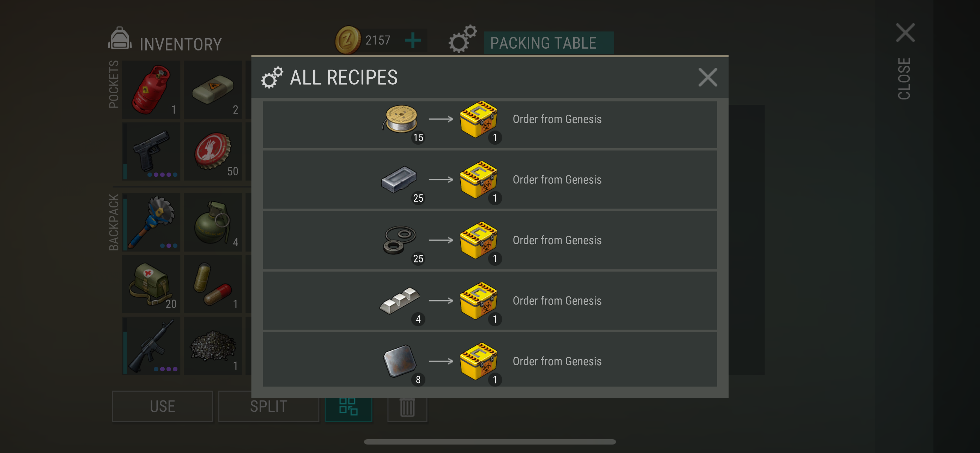This screenshot has height=453, width=980.
Task: Select the saw-blade mace weapon
Action: 151,223
